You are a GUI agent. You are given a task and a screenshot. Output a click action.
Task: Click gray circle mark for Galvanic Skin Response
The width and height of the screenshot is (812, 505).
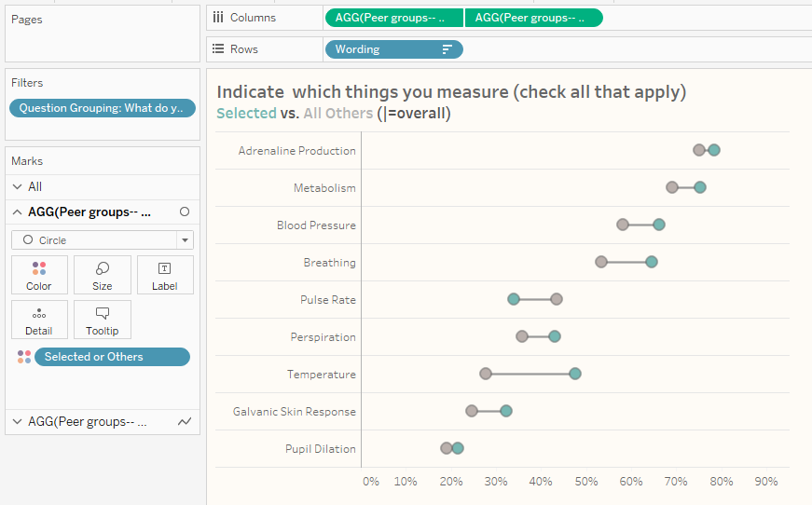[x=471, y=411]
